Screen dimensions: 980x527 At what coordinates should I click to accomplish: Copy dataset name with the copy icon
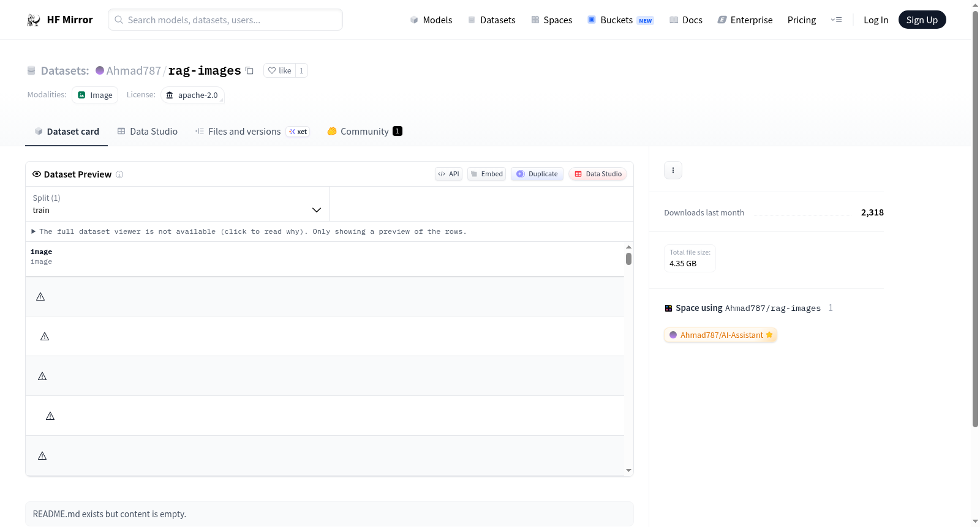[x=249, y=70]
